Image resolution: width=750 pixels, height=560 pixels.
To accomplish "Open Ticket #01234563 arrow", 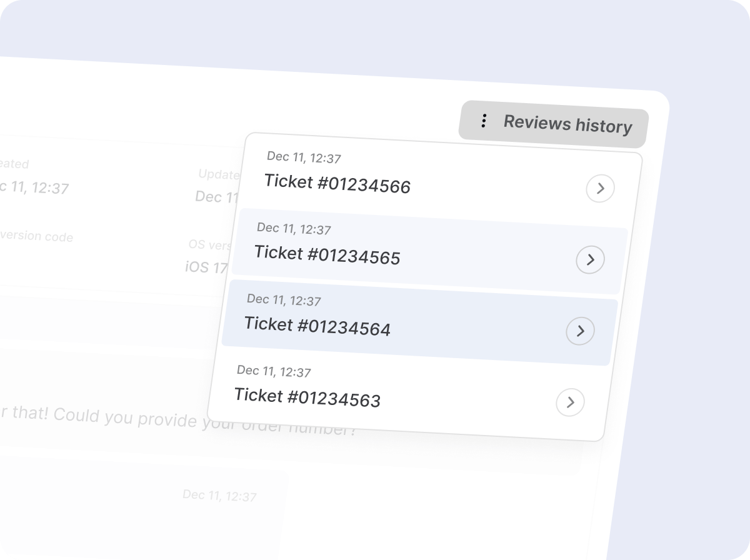I will coord(570,402).
